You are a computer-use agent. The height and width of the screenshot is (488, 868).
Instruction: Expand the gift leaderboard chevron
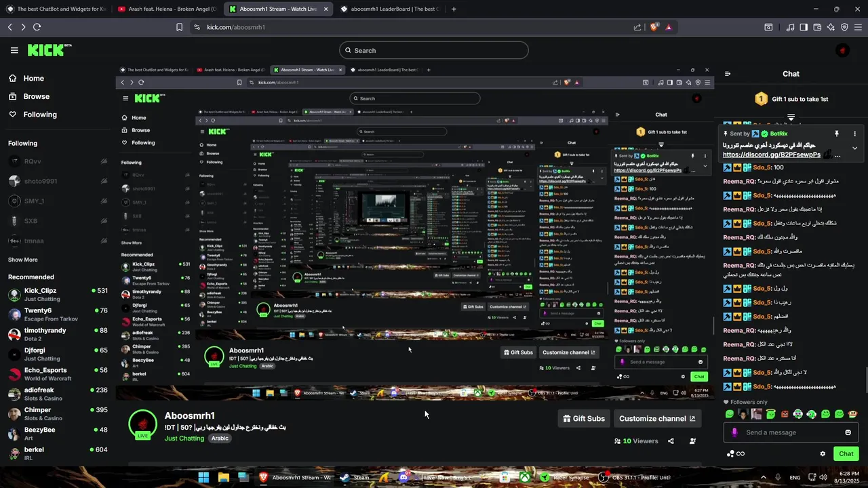(791, 118)
